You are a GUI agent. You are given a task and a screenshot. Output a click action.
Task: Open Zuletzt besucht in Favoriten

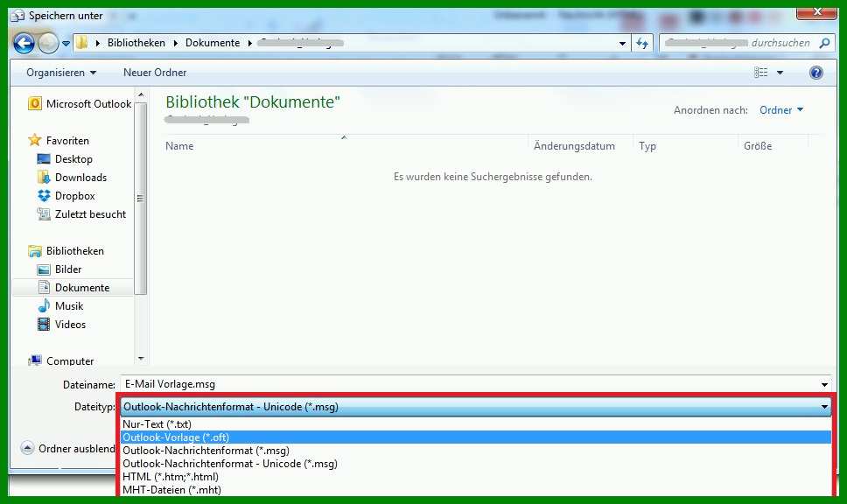point(90,213)
